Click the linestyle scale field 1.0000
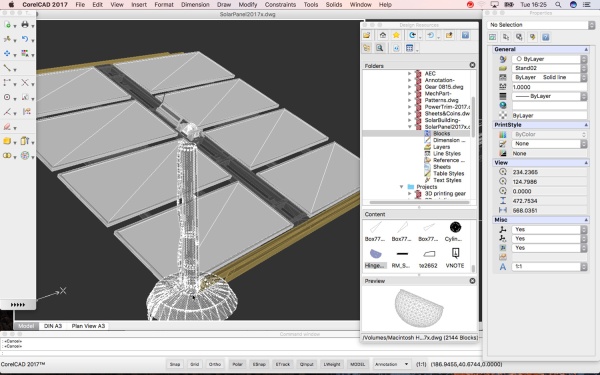 point(549,87)
